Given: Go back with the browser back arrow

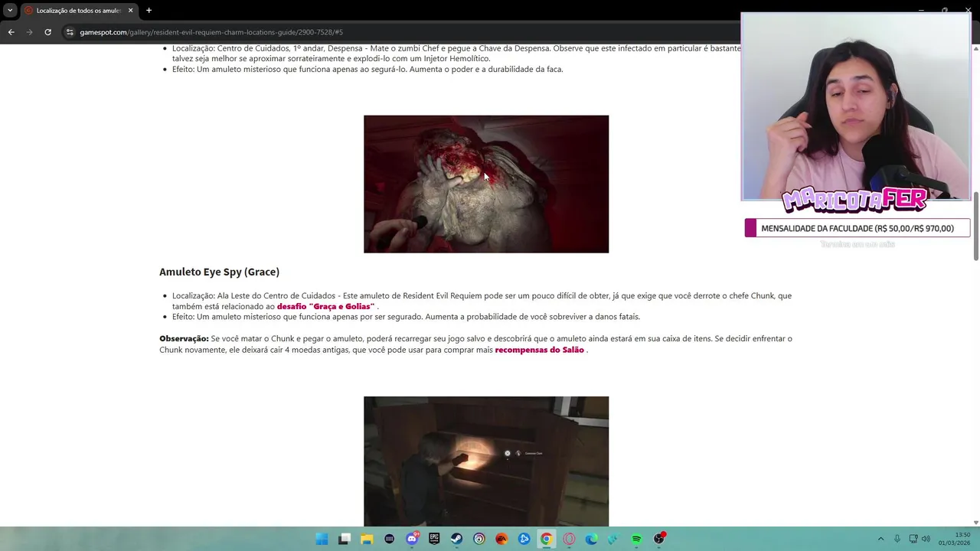Looking at the screenshot, I should (11, 32).
